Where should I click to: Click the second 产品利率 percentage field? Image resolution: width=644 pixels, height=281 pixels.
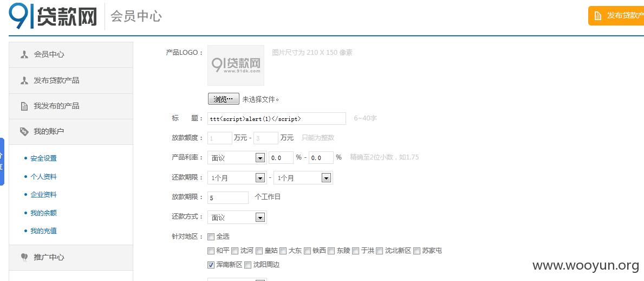(321, 157)
